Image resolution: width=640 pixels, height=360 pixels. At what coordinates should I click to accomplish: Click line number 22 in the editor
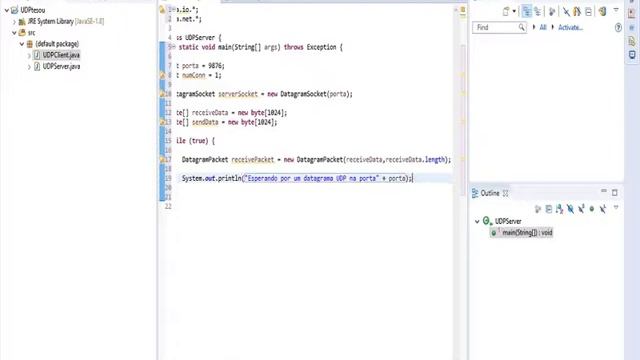click(x=168, y=207)
